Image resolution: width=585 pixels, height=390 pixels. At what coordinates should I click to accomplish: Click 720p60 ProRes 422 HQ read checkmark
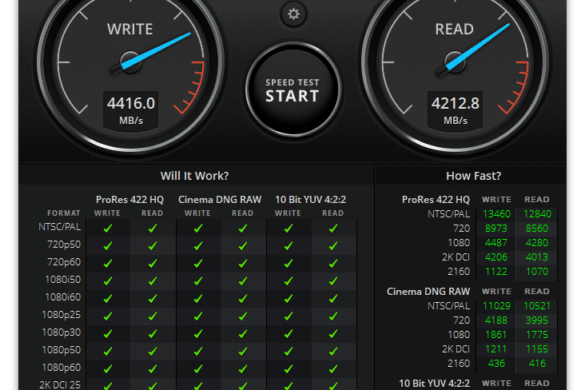coord(153,263)
